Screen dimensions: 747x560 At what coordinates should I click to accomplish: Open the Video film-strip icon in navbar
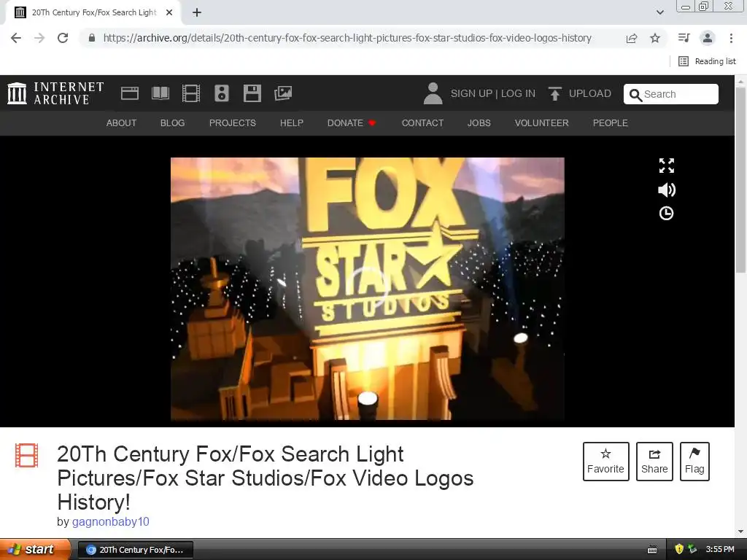(x=191, y=93)
